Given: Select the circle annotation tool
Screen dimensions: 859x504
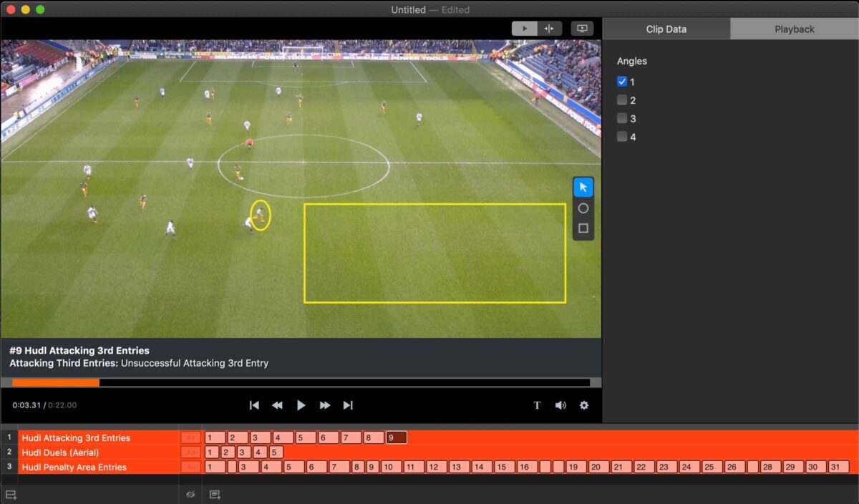Looking at the screenshot, I should click(x=583, y=208).
